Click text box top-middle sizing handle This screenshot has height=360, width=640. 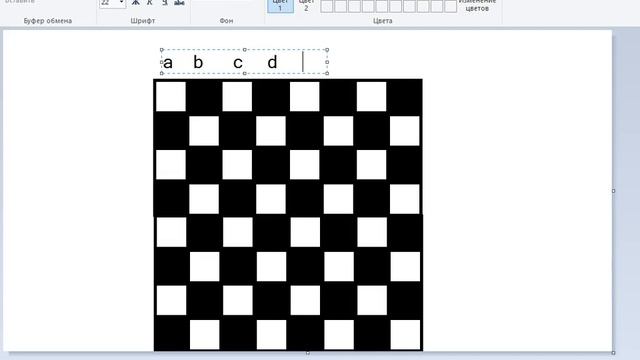tap(244, 50)
